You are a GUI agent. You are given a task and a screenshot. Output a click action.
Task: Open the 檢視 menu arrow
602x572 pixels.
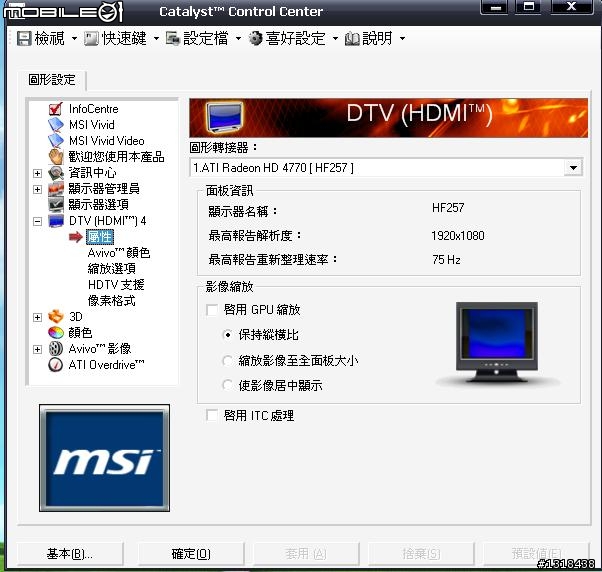coord(74,38)
